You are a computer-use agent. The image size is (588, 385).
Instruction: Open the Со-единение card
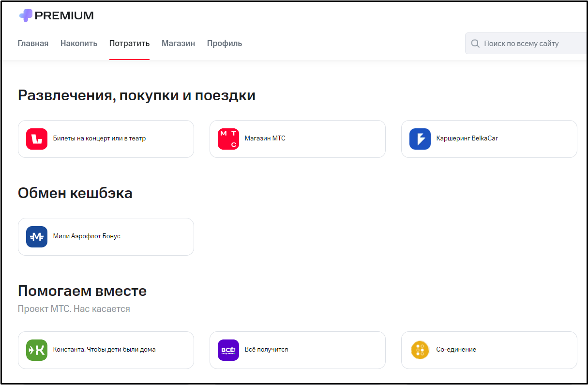click(489, 350)
